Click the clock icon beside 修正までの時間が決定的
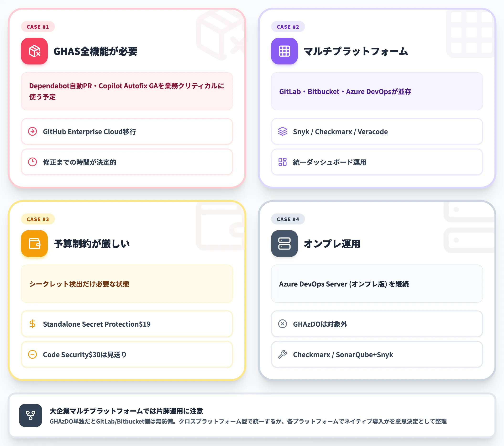The width and height of the screenshot is (504, 446). tap(32, 162)
